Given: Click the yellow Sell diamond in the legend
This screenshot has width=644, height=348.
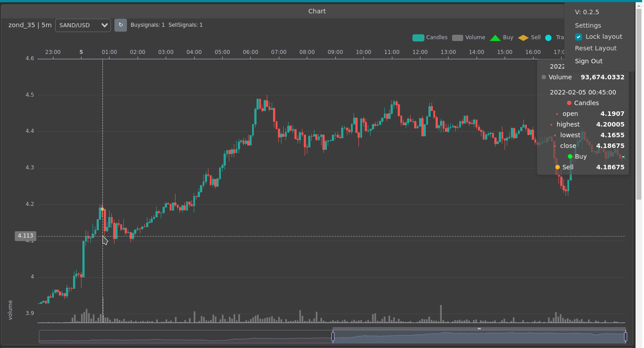Looking at the screenshot, I should 522,37.
